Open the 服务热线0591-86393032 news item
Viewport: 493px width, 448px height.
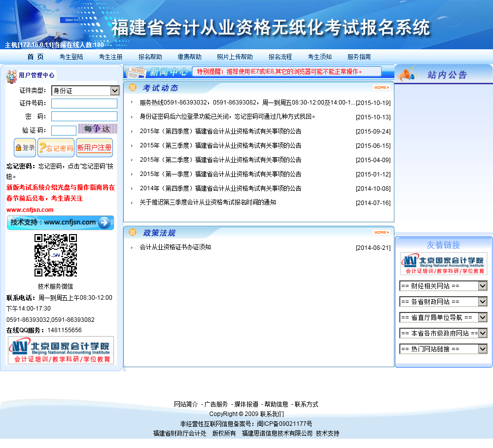coord(247,103)
